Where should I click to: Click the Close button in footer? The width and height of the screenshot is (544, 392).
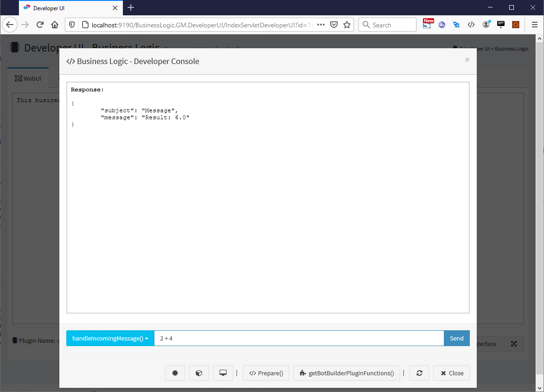452,373
